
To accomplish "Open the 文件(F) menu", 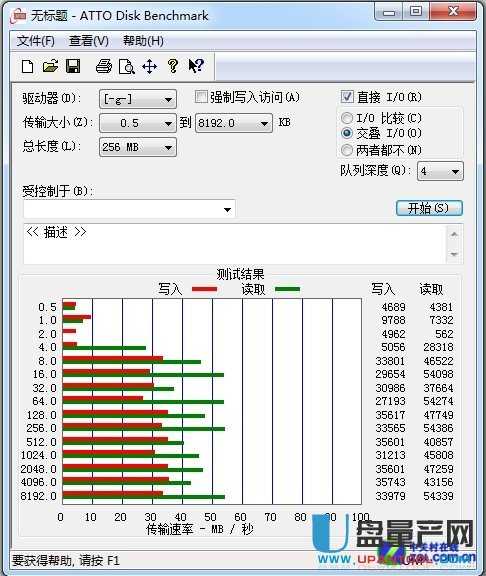I will coord(36,41).
